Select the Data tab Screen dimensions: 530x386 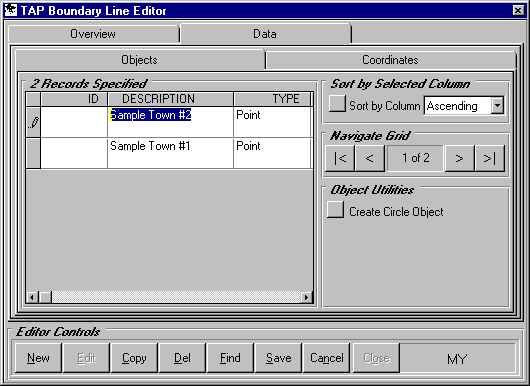[265, 34]
